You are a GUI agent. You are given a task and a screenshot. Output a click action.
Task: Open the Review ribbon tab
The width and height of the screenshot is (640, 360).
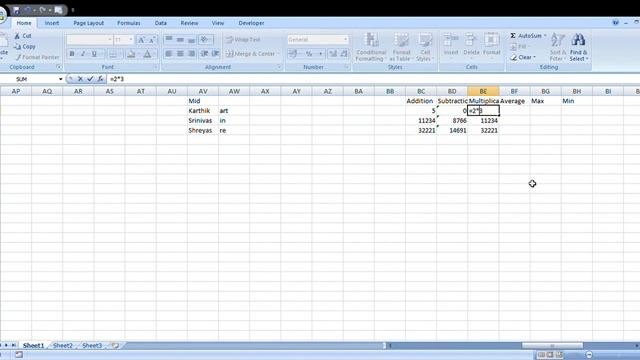click(x=189, y=23)
